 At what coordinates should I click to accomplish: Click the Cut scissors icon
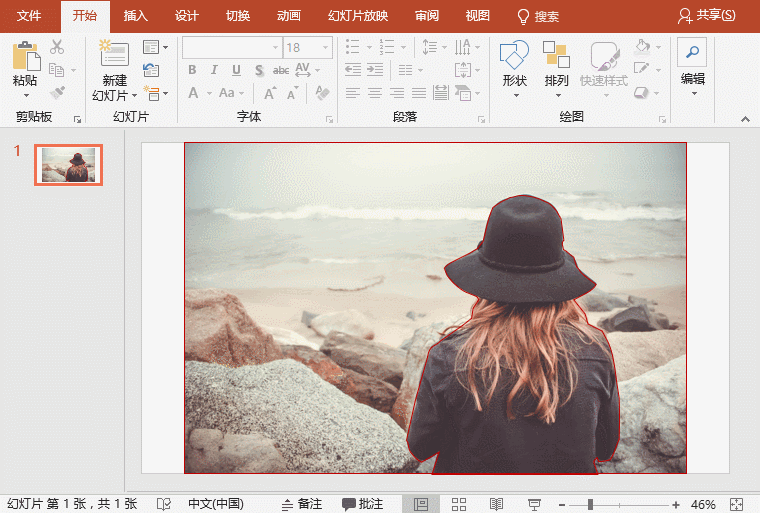coord(57,47)
